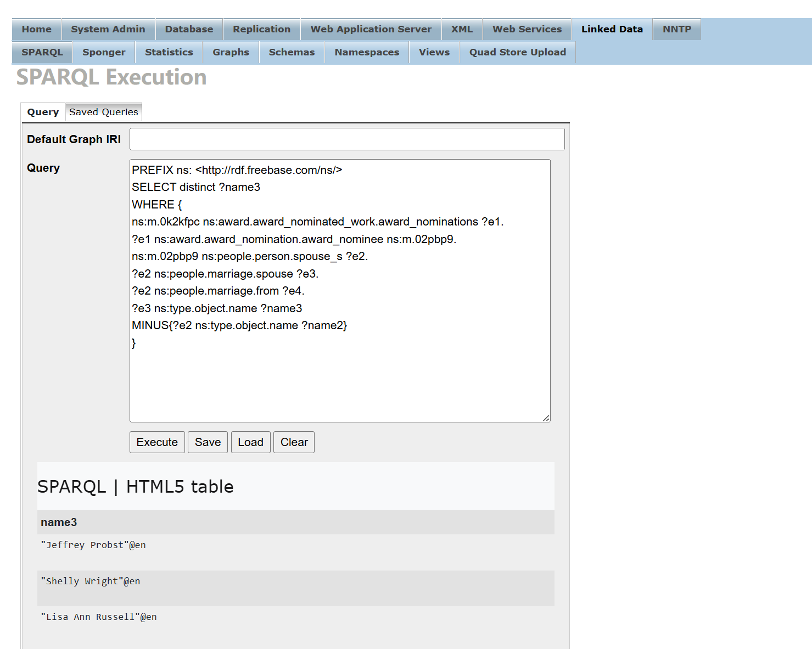This screenshot has width=812, height=649.
Task: Switch to the Saved Queries tab
Action: pyautogui.click(x=103, y=112)
